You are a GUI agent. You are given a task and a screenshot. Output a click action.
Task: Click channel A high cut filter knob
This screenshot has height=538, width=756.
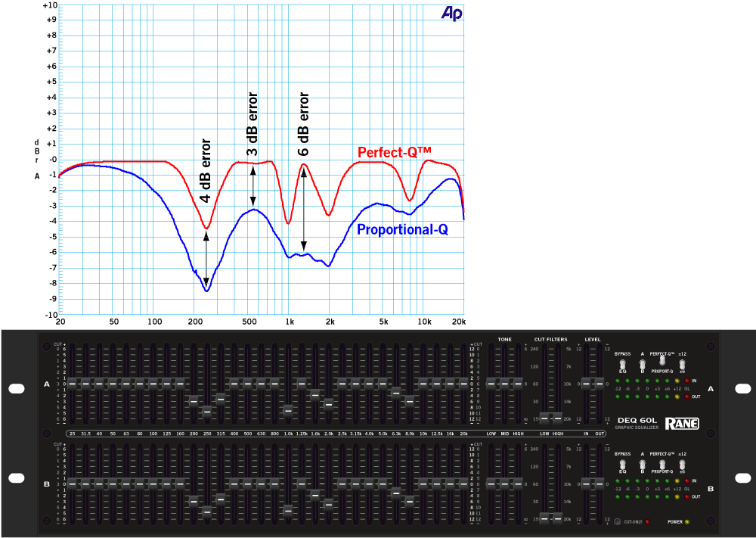coord(558,418)
